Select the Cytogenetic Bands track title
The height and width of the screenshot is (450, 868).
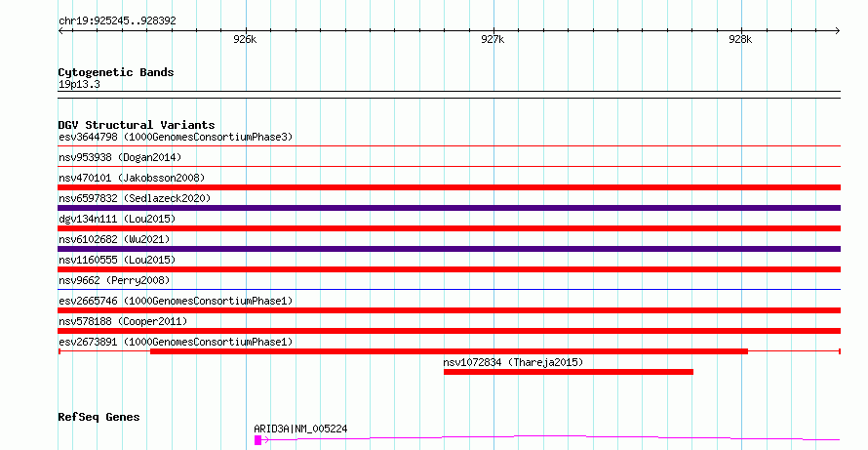(116, 72)
